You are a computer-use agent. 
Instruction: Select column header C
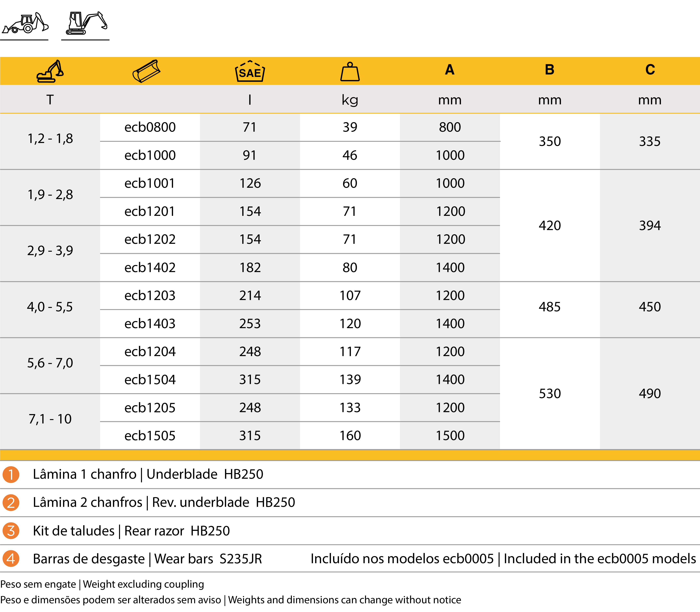(650, 70)
